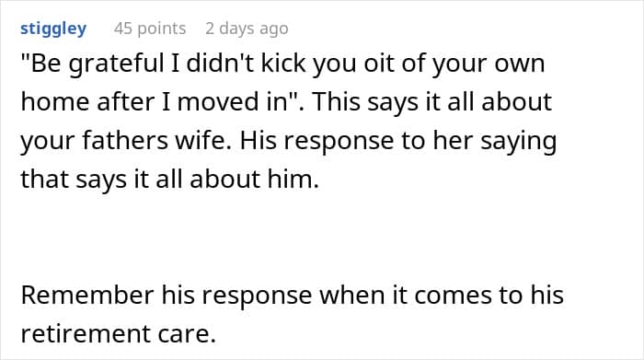This screenshot has height=360, width=644.
Task: Click the "45 points" comment score
Action: point(150,29)
